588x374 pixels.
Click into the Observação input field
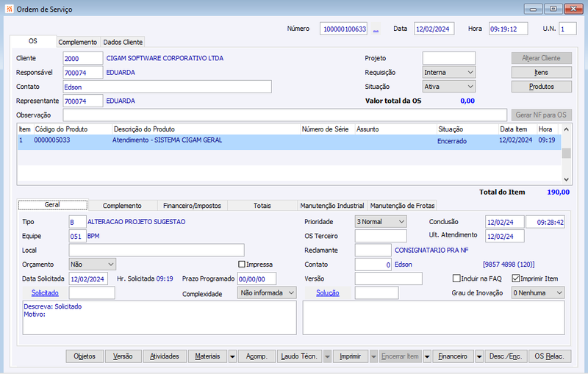285,115
